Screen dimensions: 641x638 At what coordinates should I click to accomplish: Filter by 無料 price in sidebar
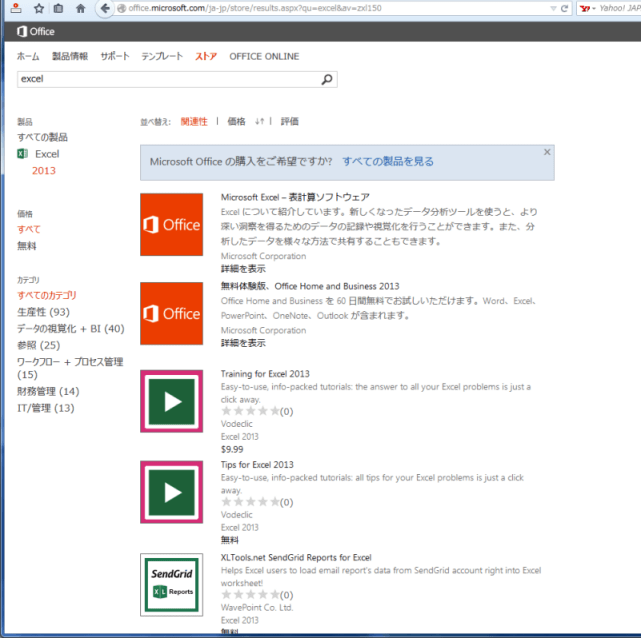coord(27,246)
